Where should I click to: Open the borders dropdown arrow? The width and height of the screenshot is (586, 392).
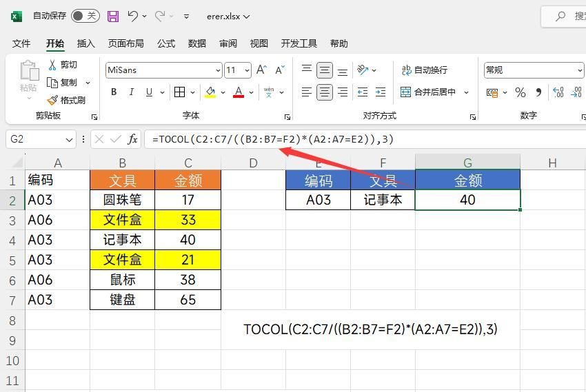click(193, 92)
